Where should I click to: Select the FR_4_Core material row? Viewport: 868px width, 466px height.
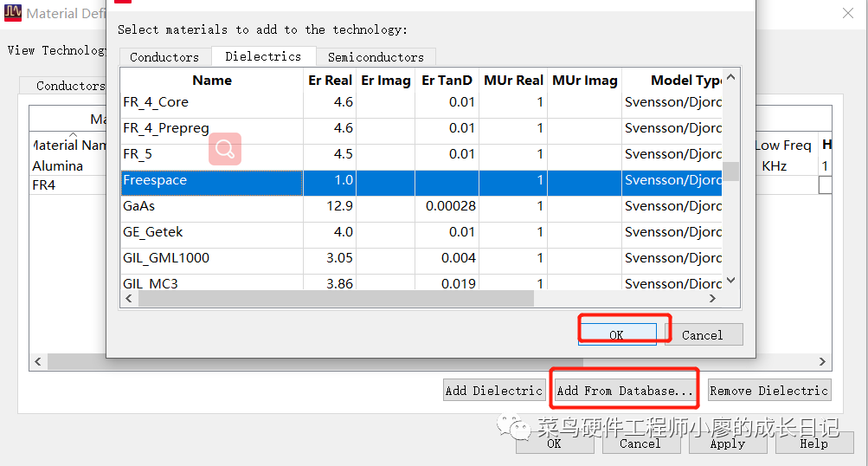[x=421, y=102]
